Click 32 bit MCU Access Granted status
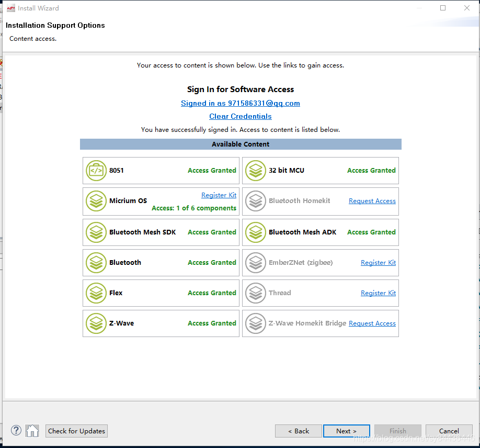The width and height of the screenshot is (480, 448). tap(371, 171)
